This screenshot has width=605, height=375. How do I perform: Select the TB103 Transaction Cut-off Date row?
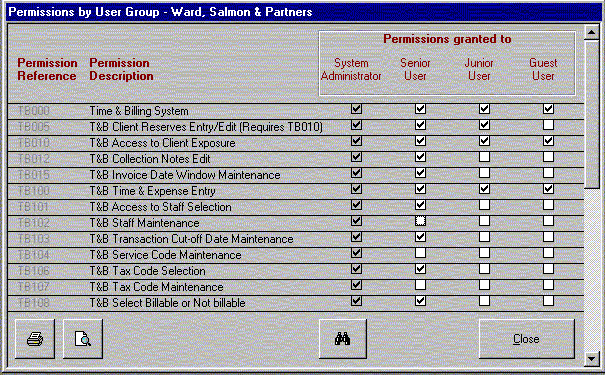click(x=296, y=239)
